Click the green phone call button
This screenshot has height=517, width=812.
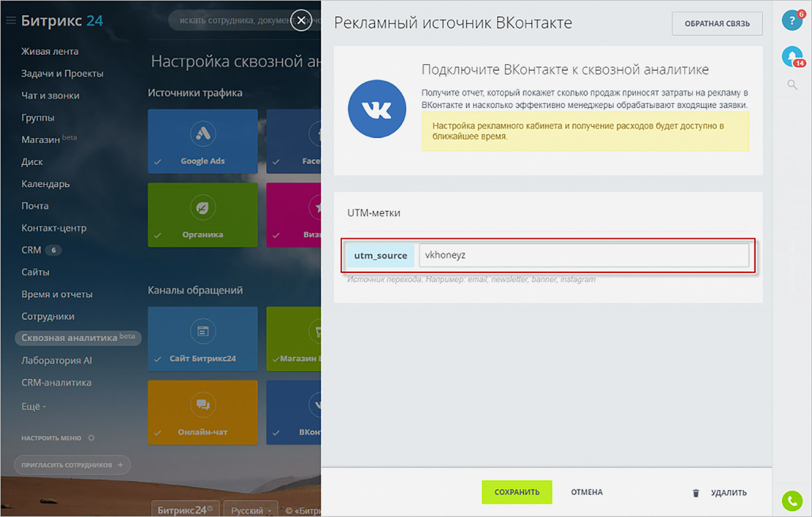click(x=792, y=501)
